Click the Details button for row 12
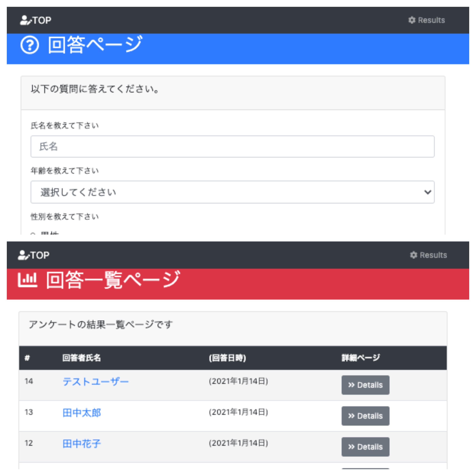Image resolution: width=476 pixels, height=476 pixels. click(365, 447)
